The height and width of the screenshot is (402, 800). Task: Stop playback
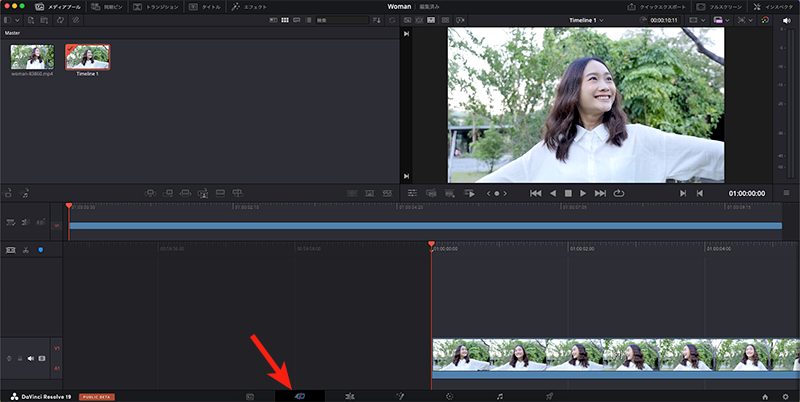(x=568, y=193)
